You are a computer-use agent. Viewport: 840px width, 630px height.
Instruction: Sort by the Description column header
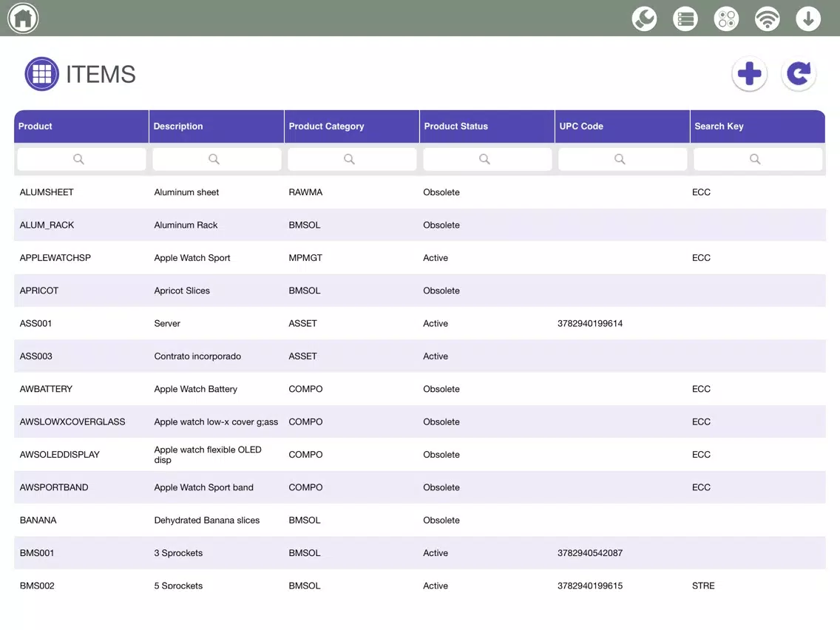(217, 126)
